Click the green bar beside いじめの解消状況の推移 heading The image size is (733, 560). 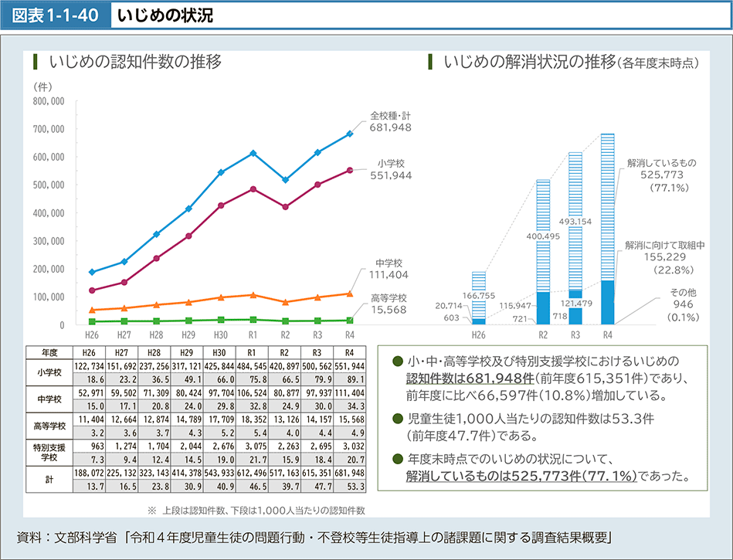pos(430,62)
